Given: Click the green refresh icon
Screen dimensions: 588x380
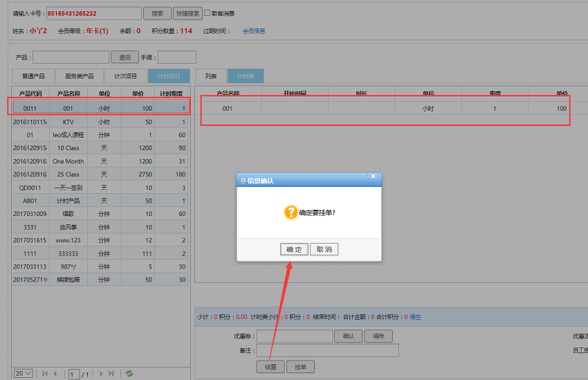Looking at the screenshot, I should [129, 374].
